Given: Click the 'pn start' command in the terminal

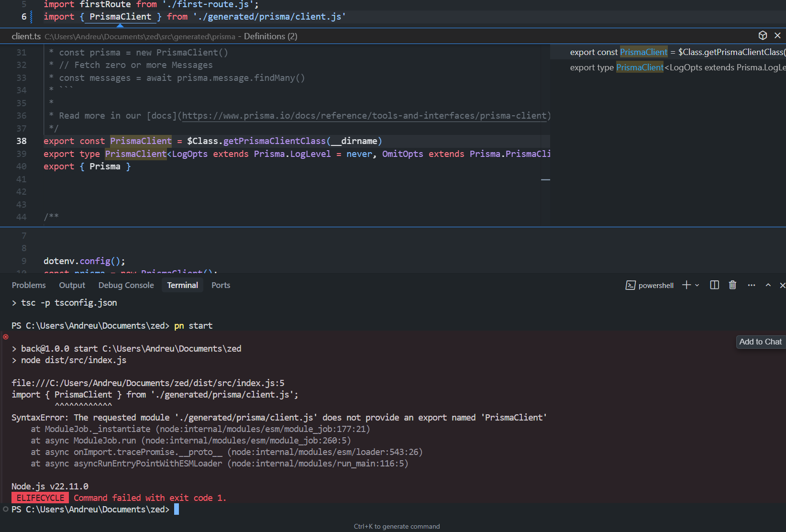Looking at the screenshot, I should click(x=193, y=326).
